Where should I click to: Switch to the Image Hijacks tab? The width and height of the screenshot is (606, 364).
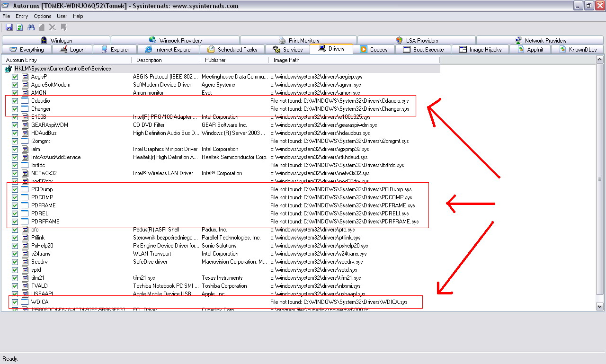point(481,49)
